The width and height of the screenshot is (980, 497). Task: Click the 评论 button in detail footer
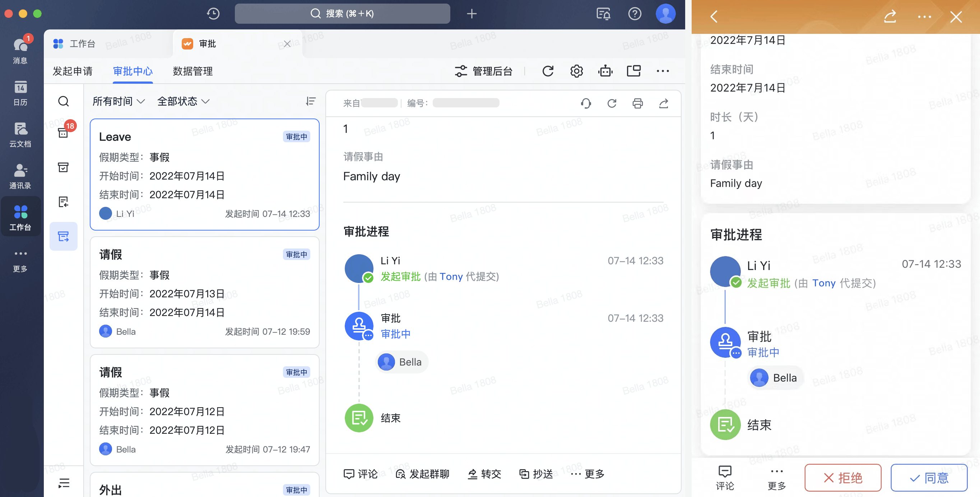360,474
